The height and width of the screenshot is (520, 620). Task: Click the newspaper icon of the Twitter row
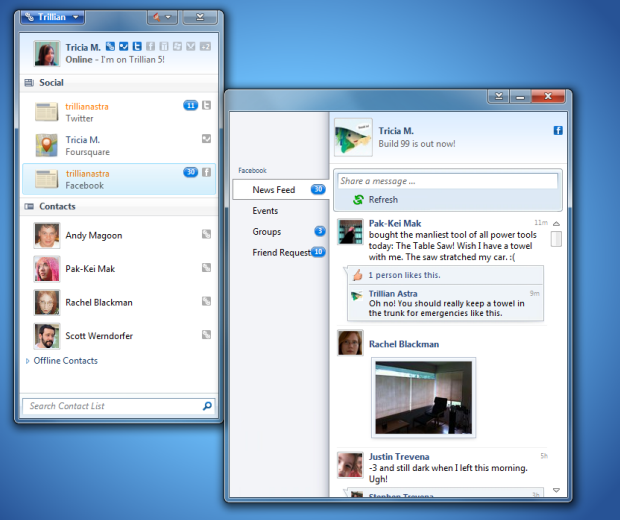coord(47,112)
